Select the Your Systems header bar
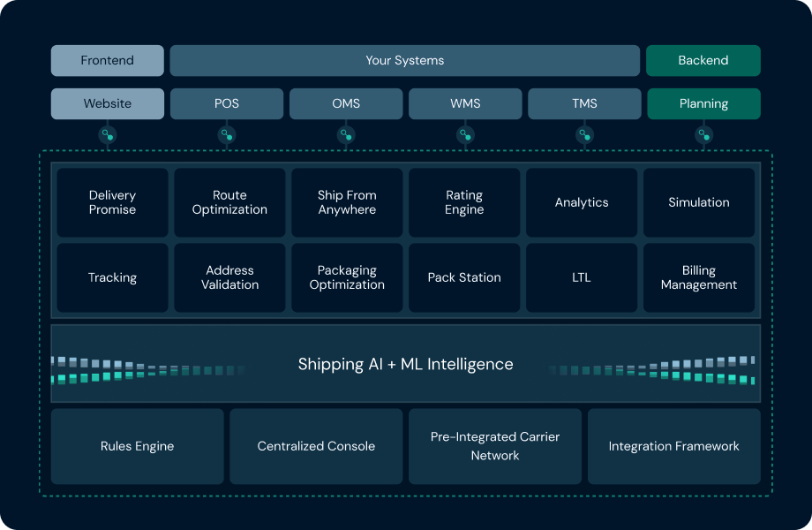The width and height of the screenshot is (812, 530). 405,61
